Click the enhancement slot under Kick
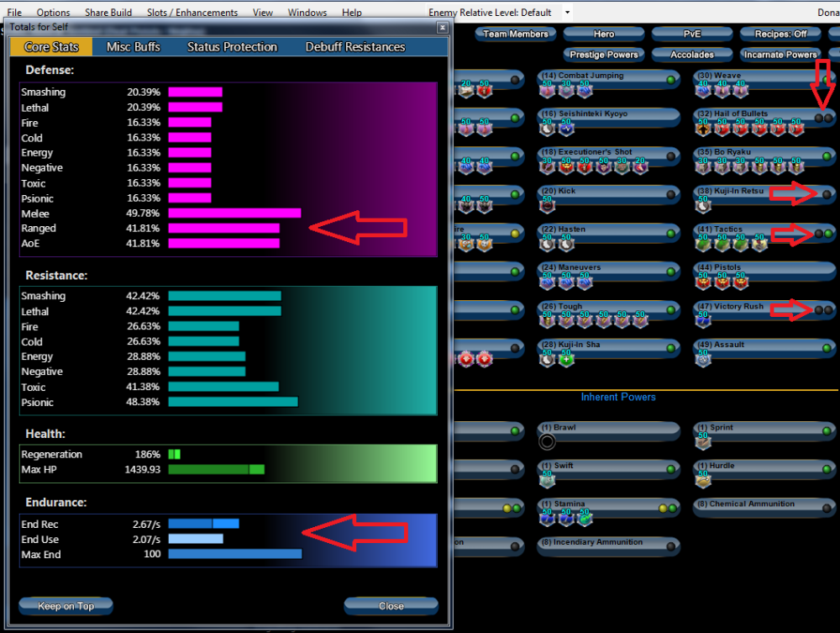The height and width of the screenshot is (633, 840). click(548, 205)
